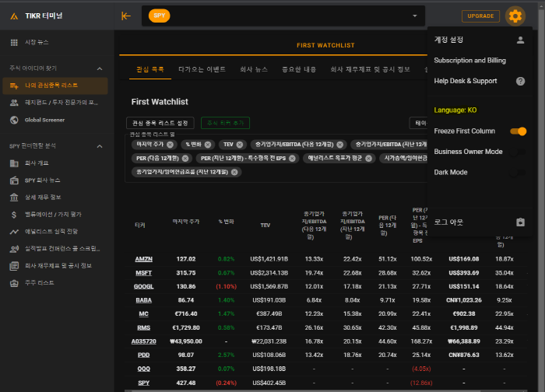Open PDD ticker link
The width and height of the screenshot is (545, 392).
click(x=143, y=355)
